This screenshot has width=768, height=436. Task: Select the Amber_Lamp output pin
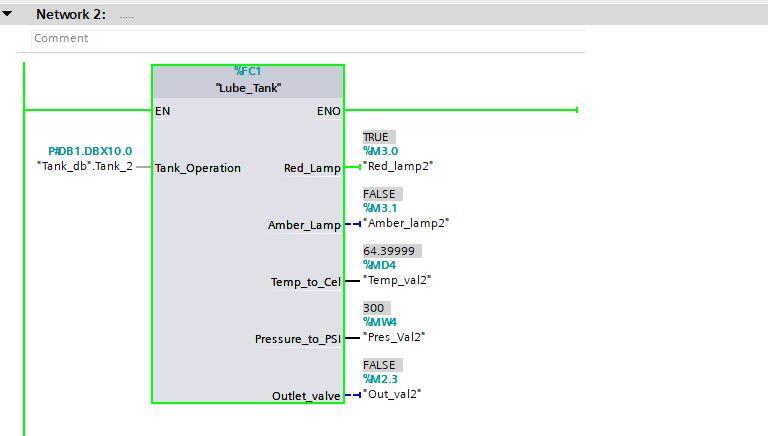pyautogui.click(x=304, y=225)
